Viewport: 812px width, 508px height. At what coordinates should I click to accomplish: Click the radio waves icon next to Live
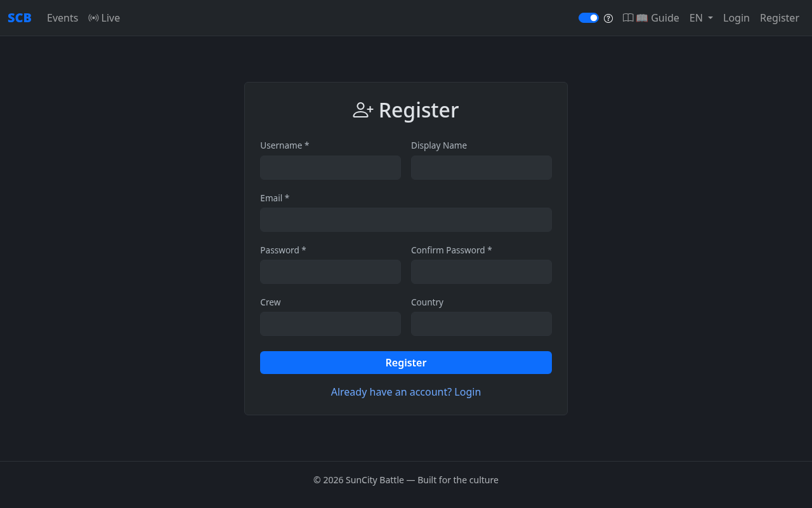click(93, 18)
